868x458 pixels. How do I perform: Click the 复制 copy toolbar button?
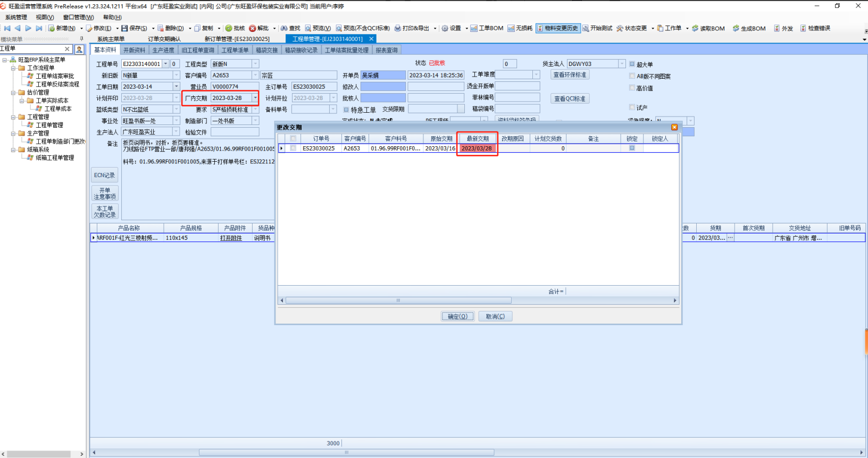click(x=204, y=28)
